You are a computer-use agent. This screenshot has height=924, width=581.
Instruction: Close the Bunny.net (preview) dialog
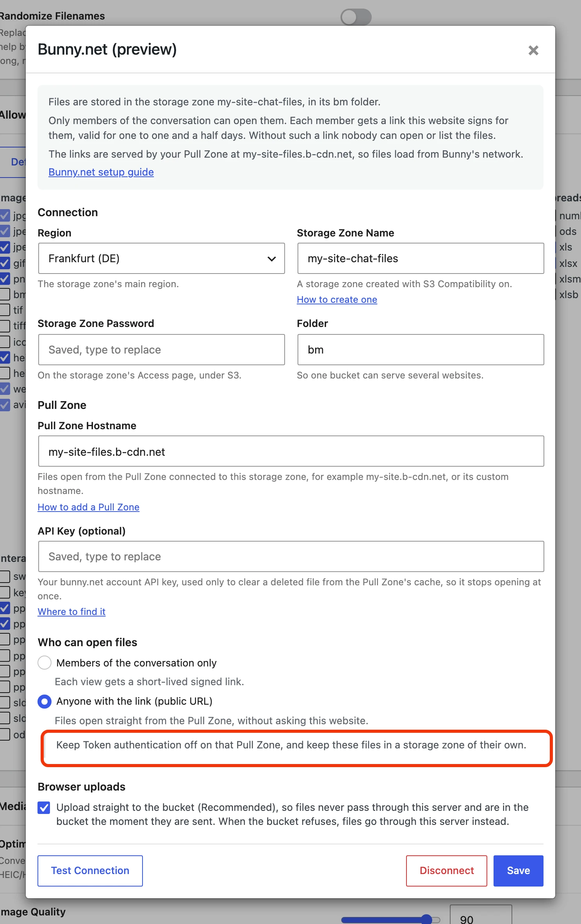[x=533, y=50]
